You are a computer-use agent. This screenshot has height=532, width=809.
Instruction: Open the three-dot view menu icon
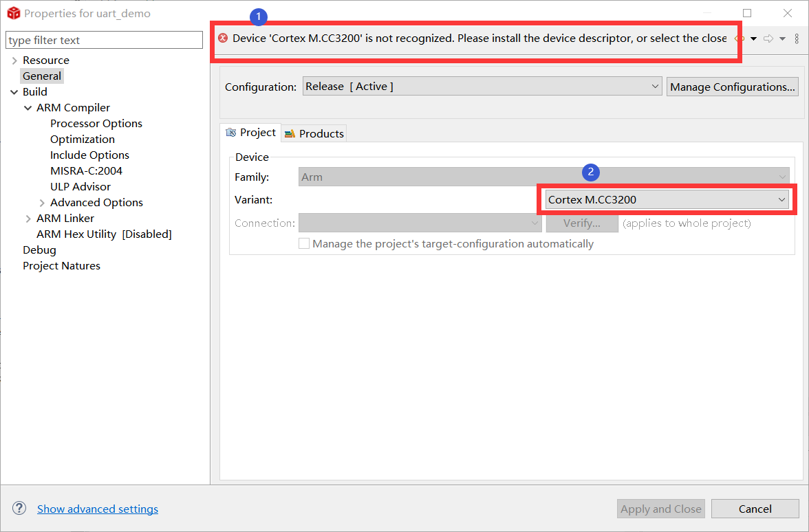pos(798,38)
